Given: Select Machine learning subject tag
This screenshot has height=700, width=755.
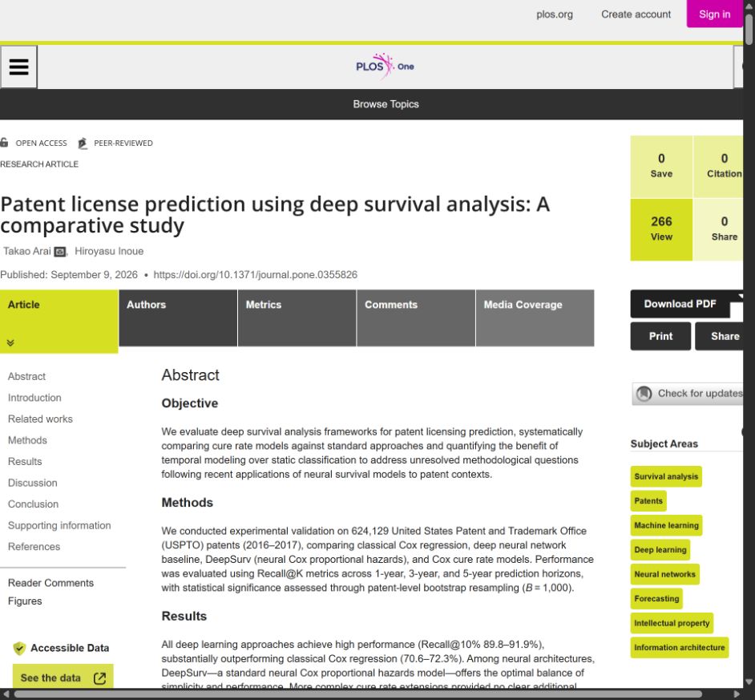Looking at the screenshot, I should click(x=666, y=525).
